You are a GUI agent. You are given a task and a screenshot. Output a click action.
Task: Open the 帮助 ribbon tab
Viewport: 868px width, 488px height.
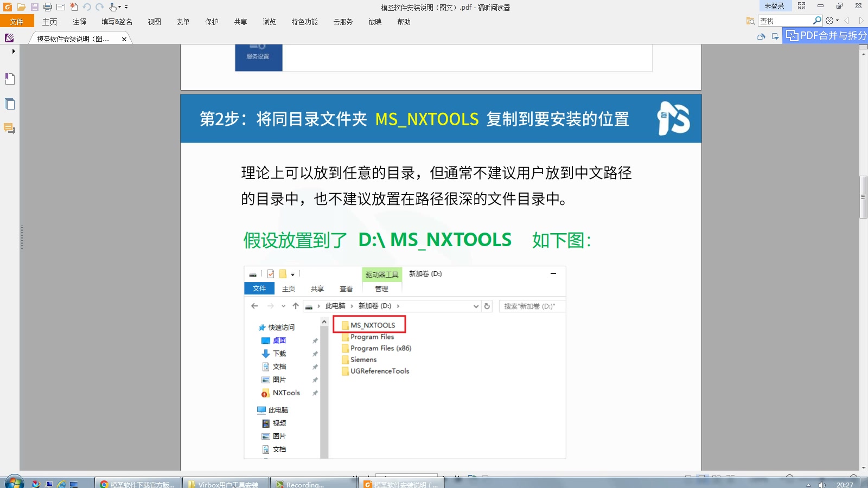tap(404, 22)
